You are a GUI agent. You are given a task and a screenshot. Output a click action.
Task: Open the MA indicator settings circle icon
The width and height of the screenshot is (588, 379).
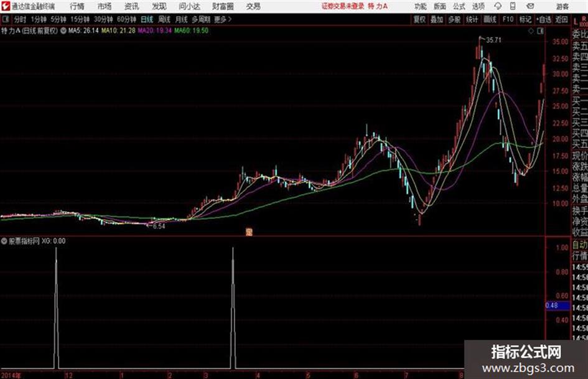pos(63,30)
